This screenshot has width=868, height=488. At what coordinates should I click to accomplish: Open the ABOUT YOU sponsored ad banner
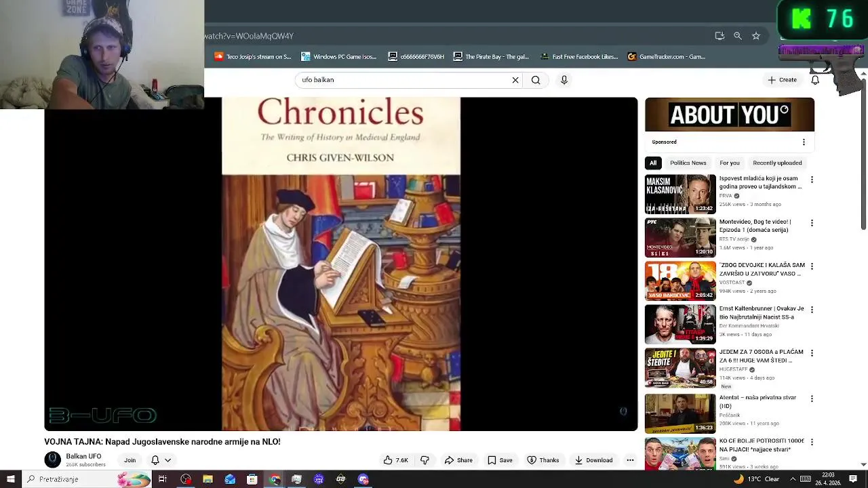click(x=730, y=115)
